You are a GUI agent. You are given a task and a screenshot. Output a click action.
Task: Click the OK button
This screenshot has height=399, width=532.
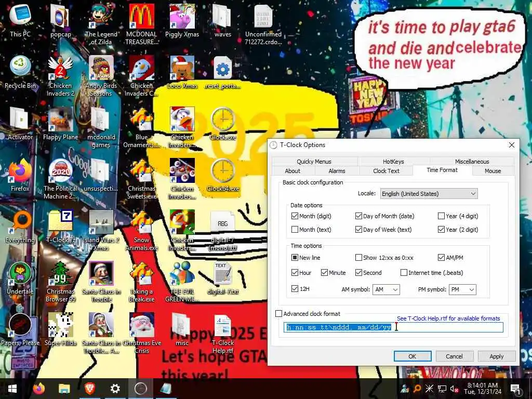412,356
